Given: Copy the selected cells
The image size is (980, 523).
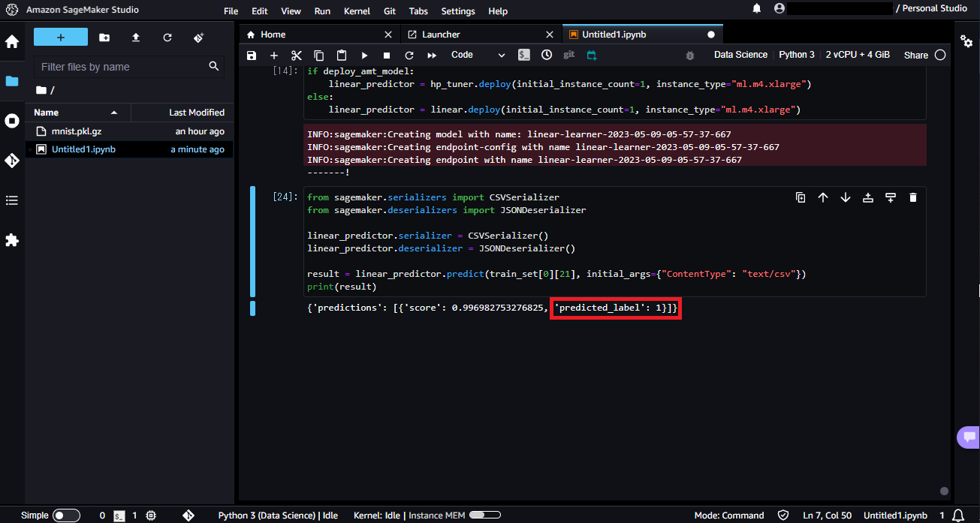Looking at the screenshot, I should [x=319, y=56].
